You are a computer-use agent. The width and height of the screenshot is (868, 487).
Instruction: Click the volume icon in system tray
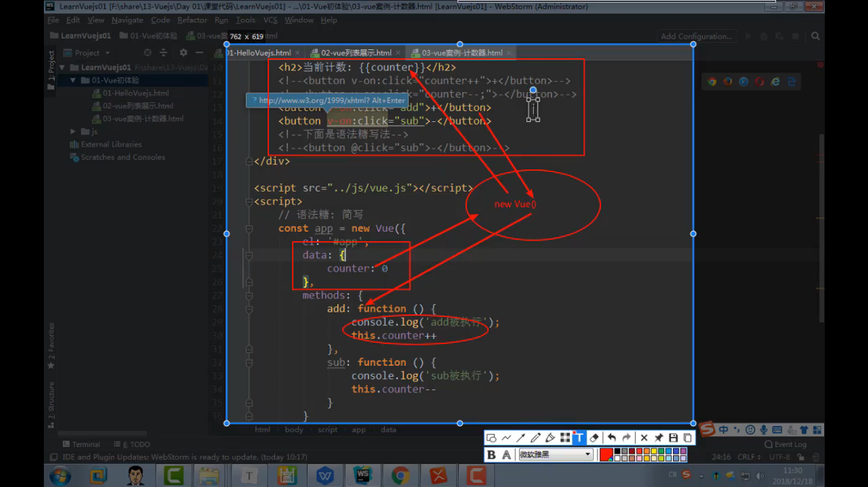(x=760, y=476)
